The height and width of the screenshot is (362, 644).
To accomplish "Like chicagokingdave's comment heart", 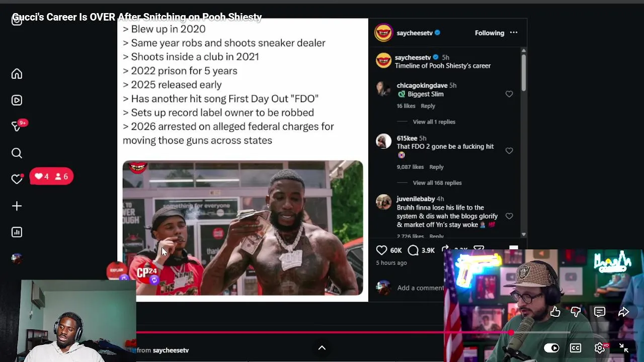I will (x=509, y=94).
